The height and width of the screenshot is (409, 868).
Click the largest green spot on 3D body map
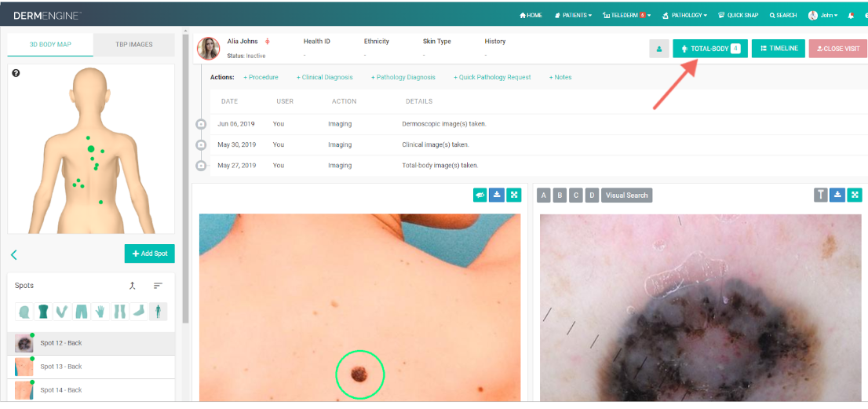pos(91,149)
